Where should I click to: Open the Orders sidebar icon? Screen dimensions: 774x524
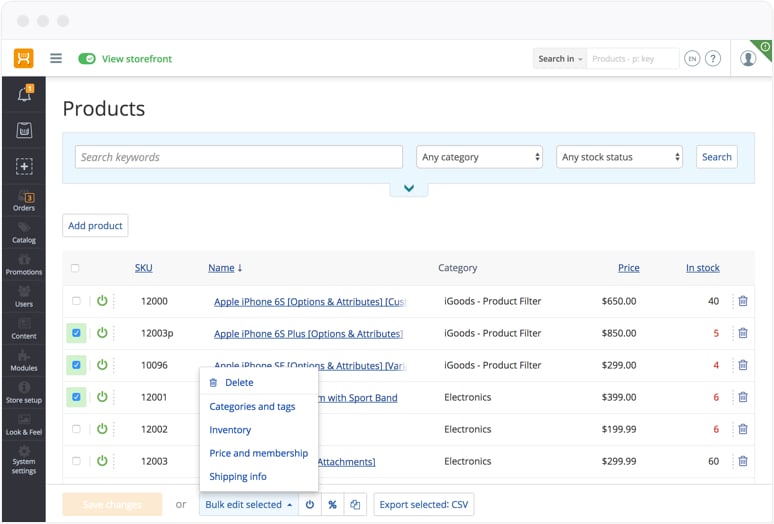coord(24,202)
